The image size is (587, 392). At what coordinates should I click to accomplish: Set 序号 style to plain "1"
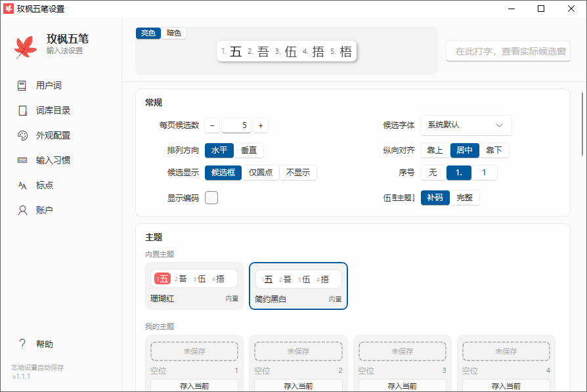(485, 173)
